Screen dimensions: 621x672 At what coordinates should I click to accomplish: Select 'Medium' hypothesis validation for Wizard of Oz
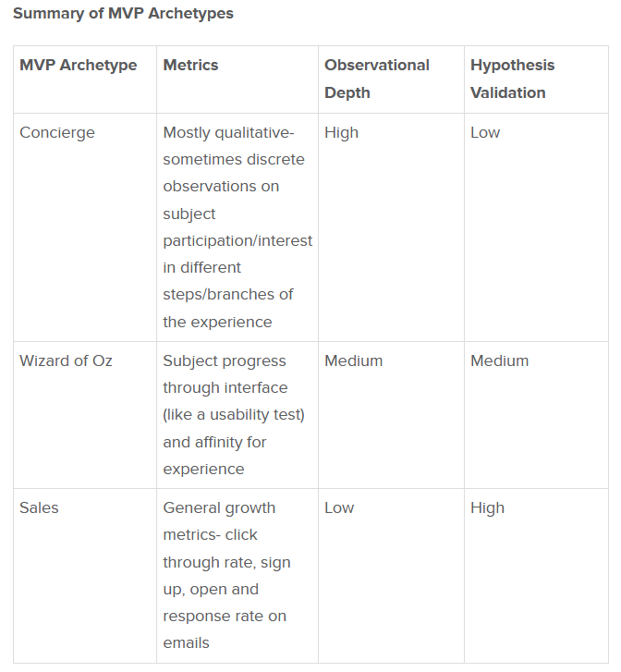click(x=499, y=360)
